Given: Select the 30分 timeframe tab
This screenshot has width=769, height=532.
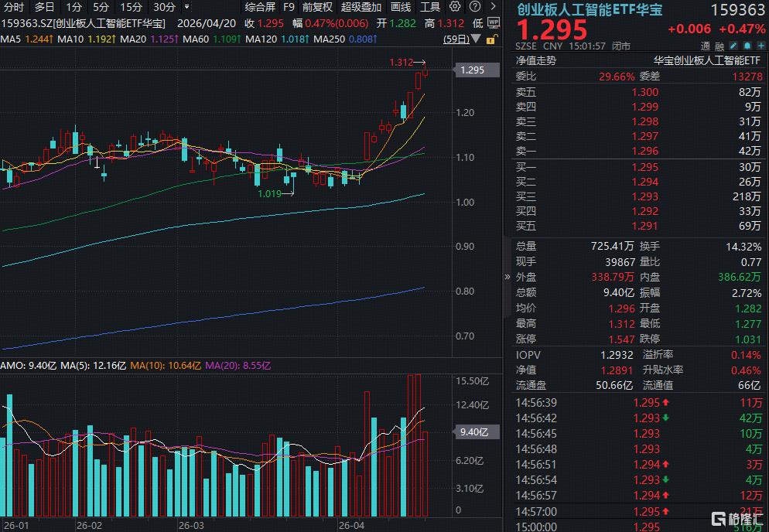Looking at the screenshot, I should (x=164, y=7).
